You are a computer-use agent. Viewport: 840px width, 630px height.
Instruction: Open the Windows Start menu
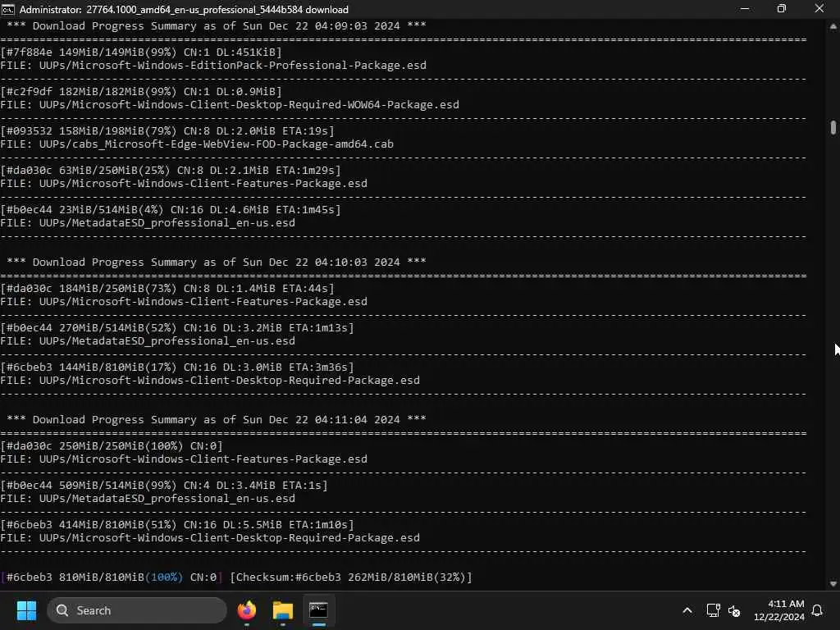click(x=26, y=610)
